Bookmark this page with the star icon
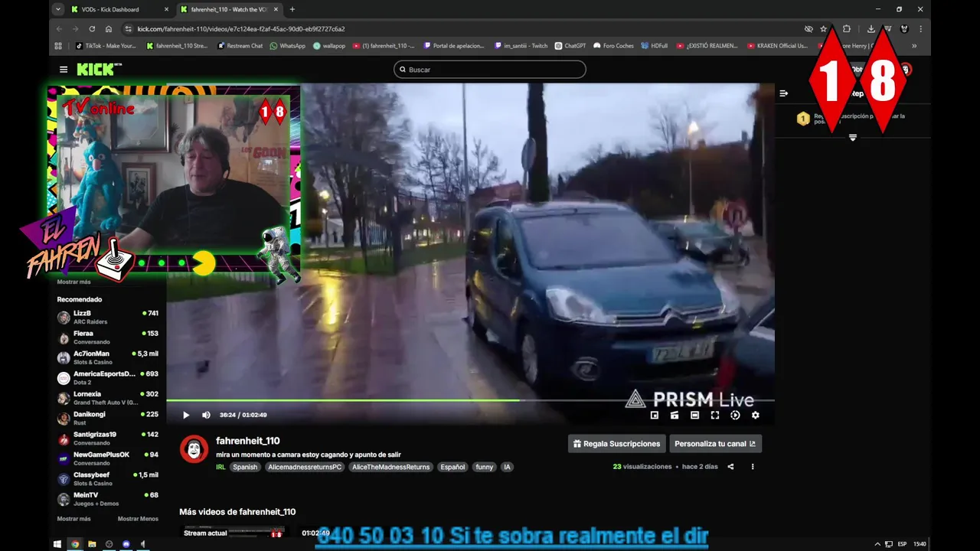980x551 pixels. pos(824,29)
